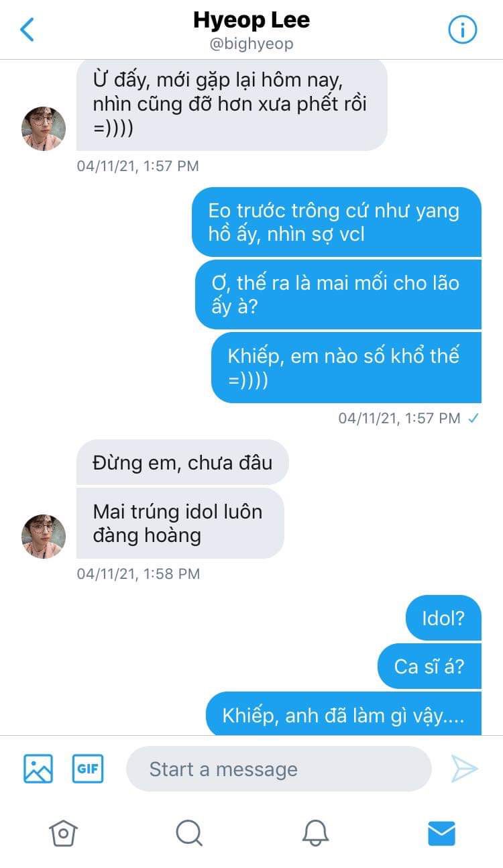Tap the Eo trước trông cứ như message
The width and height of the screenshot is (503, 868).
tap(337, 222)
